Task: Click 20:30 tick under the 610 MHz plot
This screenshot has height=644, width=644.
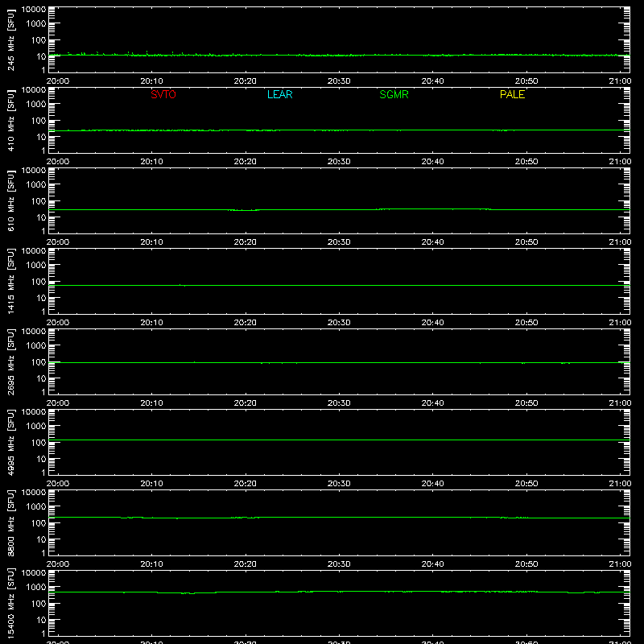Action: tap(339, 242)
